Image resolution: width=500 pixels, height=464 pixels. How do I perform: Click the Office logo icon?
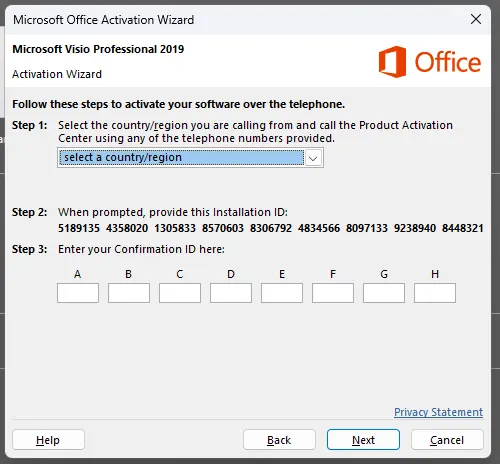click(392, 62)
